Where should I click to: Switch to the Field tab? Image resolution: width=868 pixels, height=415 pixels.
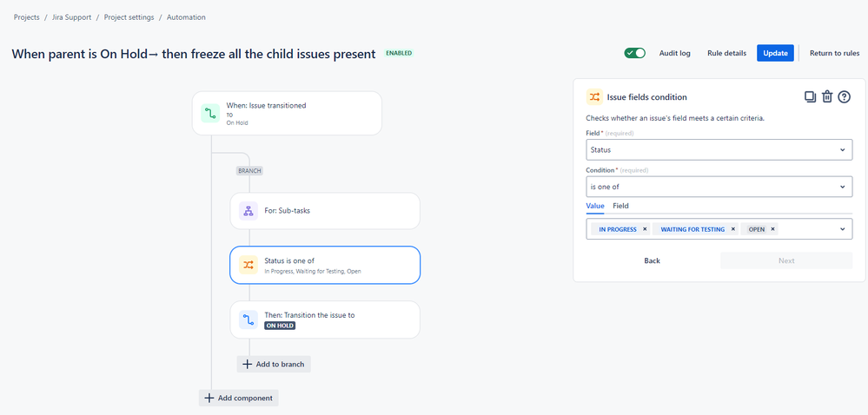[x=620, y=206]
